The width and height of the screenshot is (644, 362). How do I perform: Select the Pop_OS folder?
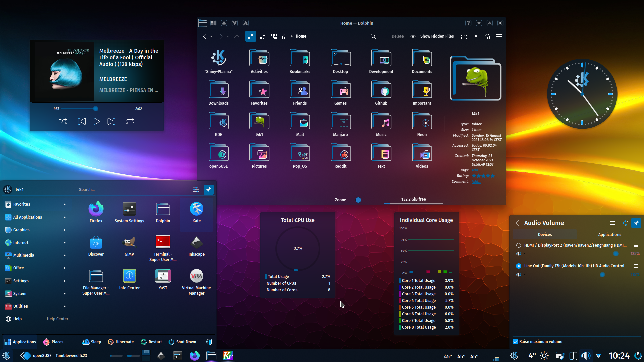pyautogui.click(x=300, y=156)
